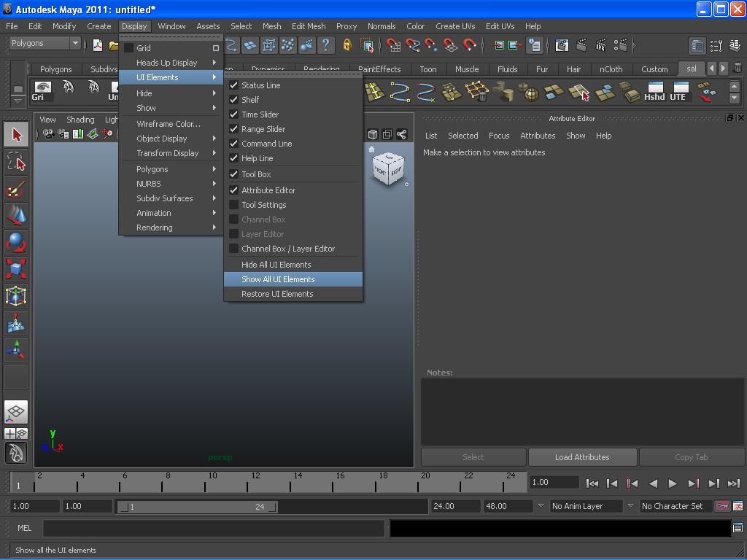Open the Script Editor icon

point(738,528)
